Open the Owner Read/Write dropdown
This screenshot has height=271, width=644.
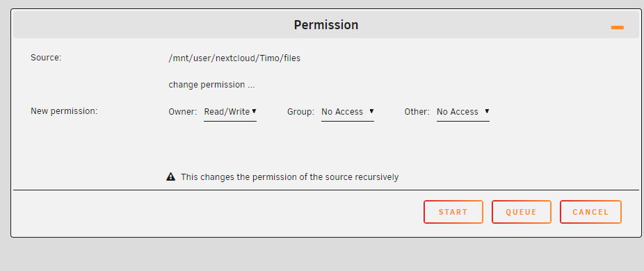tap(230, 112)
